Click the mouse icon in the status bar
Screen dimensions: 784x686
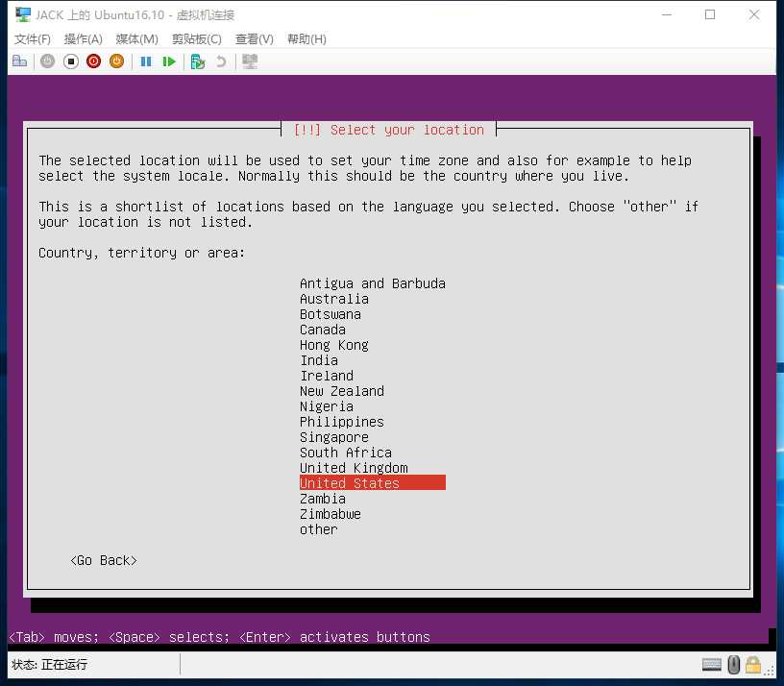(x=733, y=665)
